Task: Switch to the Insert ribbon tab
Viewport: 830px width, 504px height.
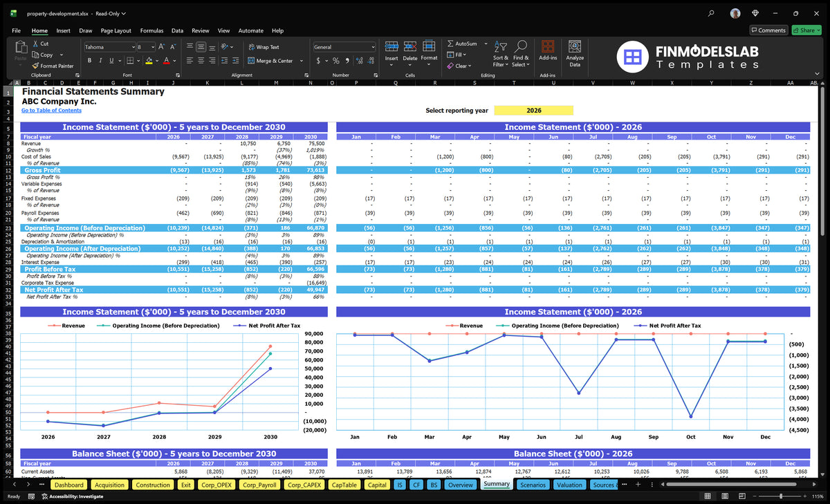Action: [63, 30]
